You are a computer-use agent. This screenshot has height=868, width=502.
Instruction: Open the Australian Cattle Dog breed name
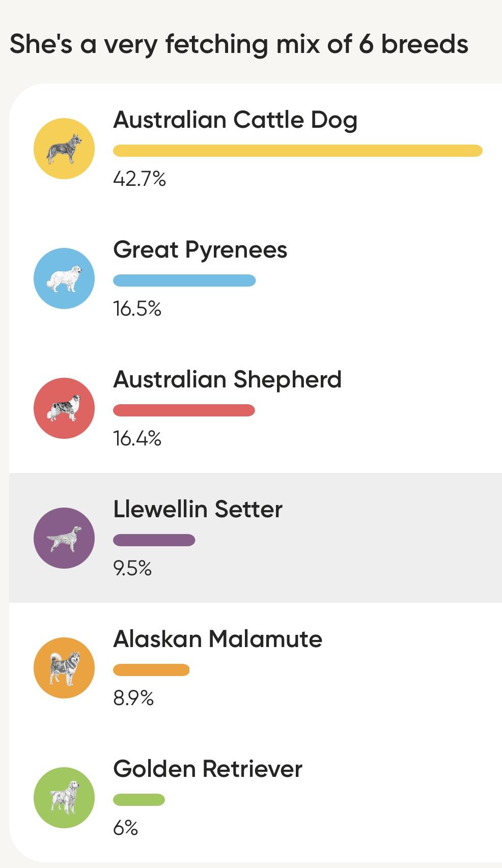pyautogui.click(x=235, y=120)
